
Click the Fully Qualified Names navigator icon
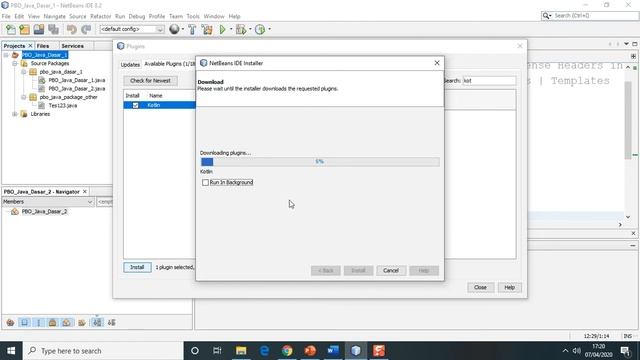pos(82,322)
